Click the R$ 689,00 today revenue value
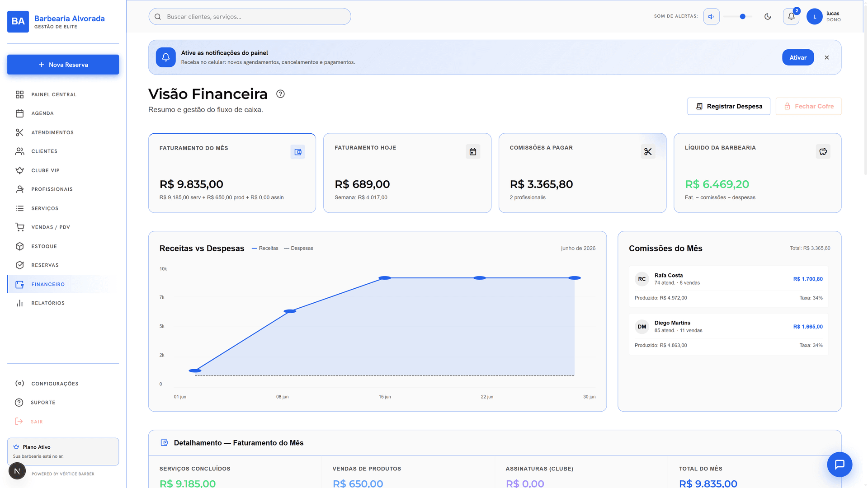Image resolution: width=868 pixels, height=488 pixels. (x=362, y=184)
